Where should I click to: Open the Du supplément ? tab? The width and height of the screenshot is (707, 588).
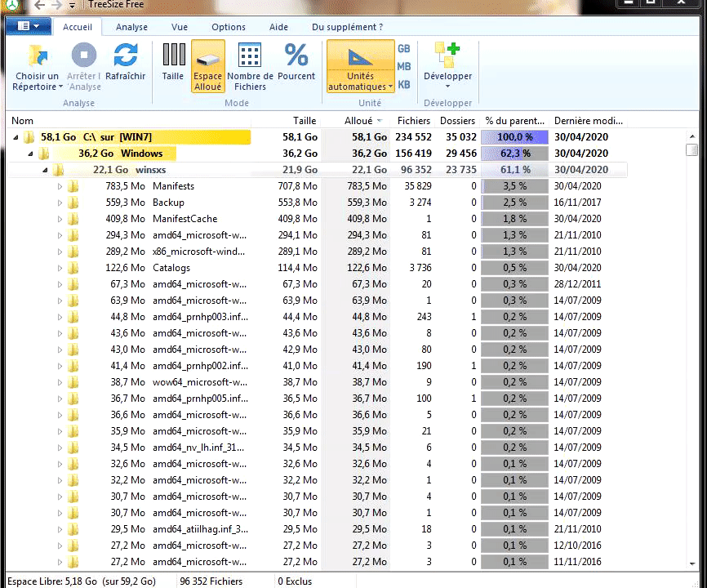pos(348,27)
